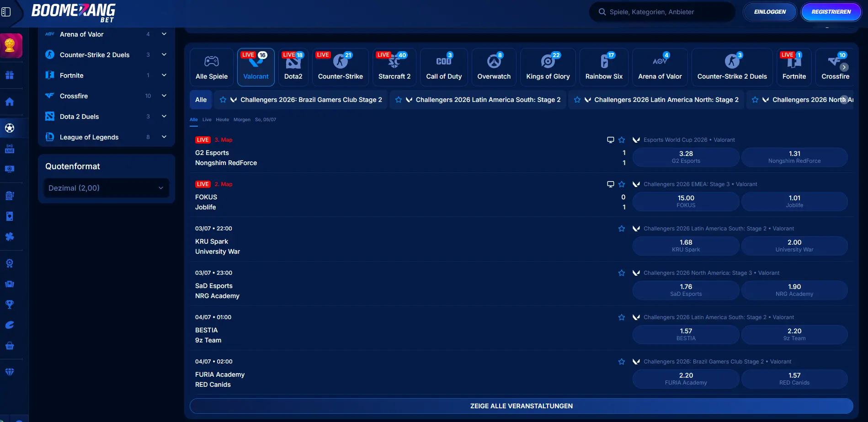Switch to the Counter-Strike game tab
This screenshot has height=422, width=868.
click(341, 67)
